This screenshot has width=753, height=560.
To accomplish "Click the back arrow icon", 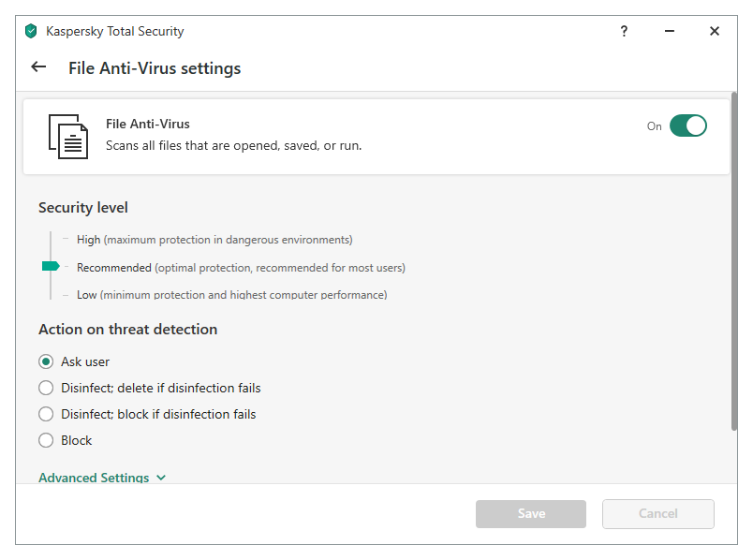I will tap(38, 67).
